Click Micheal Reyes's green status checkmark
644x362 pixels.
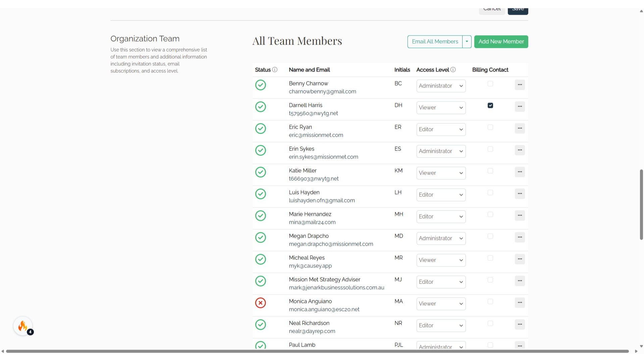click(x=261, y=259)
